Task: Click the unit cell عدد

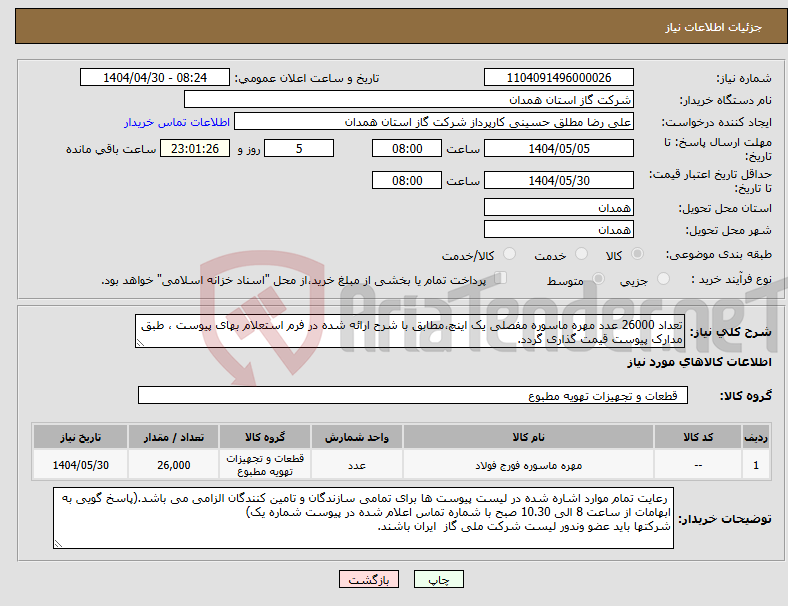Action: (357, 465)
